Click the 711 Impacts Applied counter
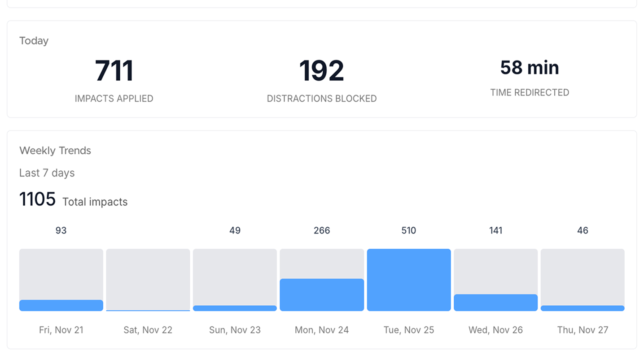 point(114,69)
